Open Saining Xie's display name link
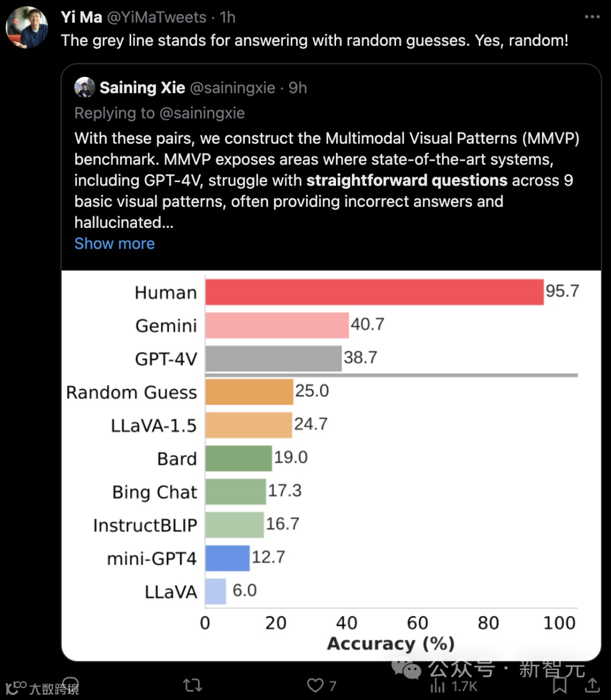The width and height of the screenshot is (611, 700). pyautogui.click(x=142, y=88)
